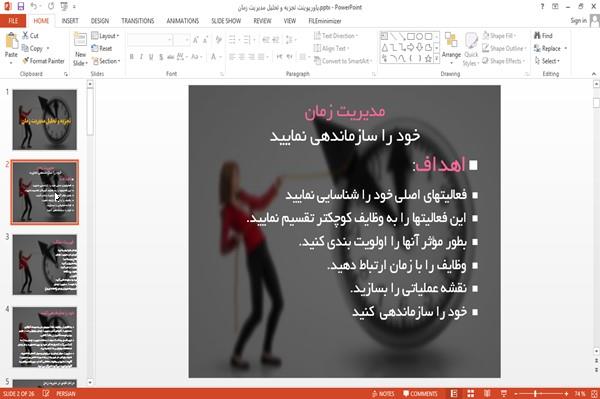Reset the slide layout

(102, 48)
